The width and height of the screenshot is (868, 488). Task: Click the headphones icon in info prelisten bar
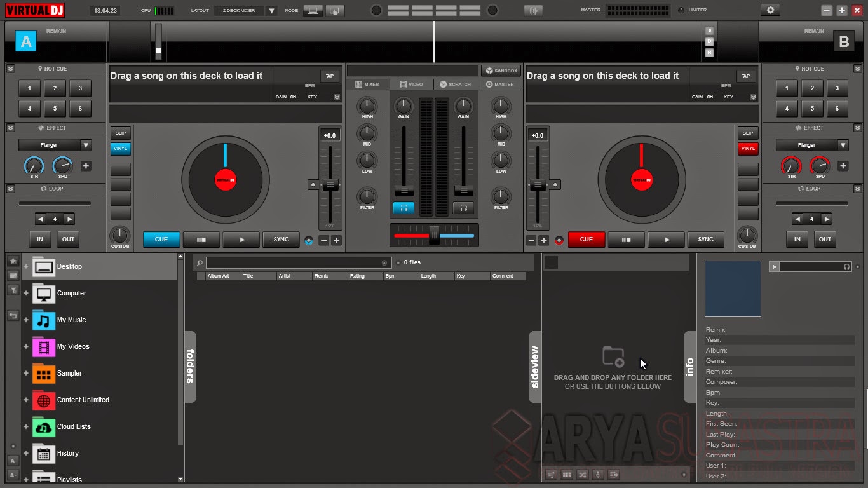847,267
